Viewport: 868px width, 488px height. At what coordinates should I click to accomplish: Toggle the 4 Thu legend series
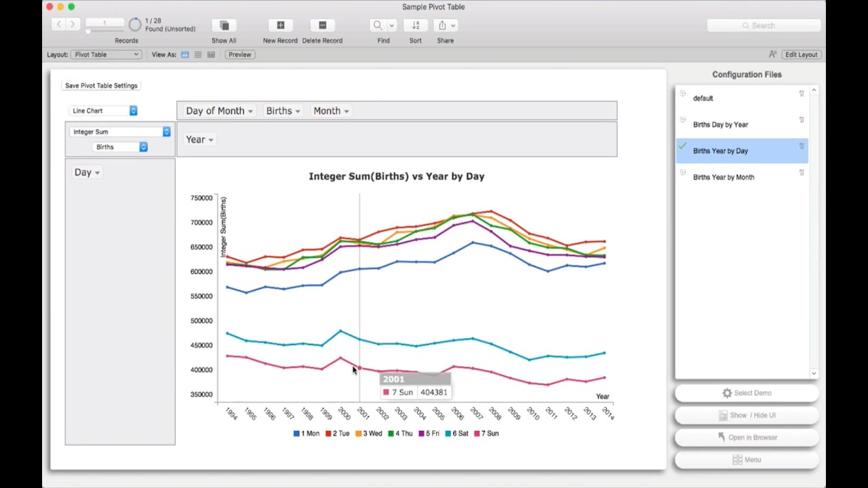pyautogui.click(x=400, y=433)
